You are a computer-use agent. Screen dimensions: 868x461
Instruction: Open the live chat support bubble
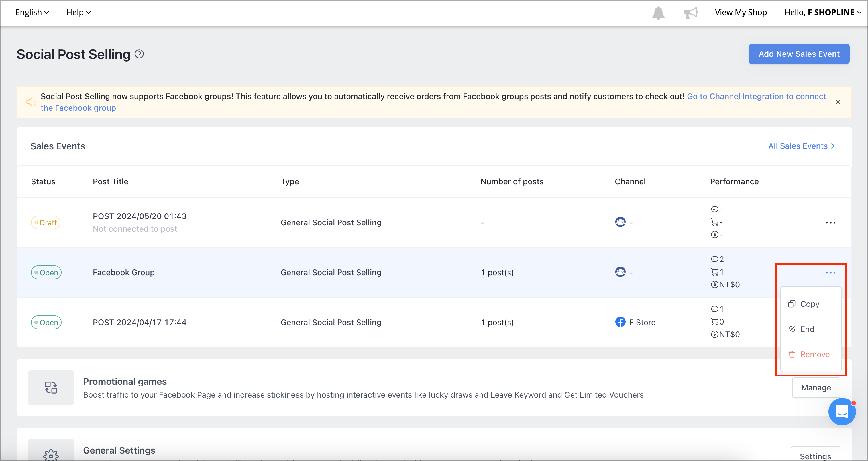(842, 411)
